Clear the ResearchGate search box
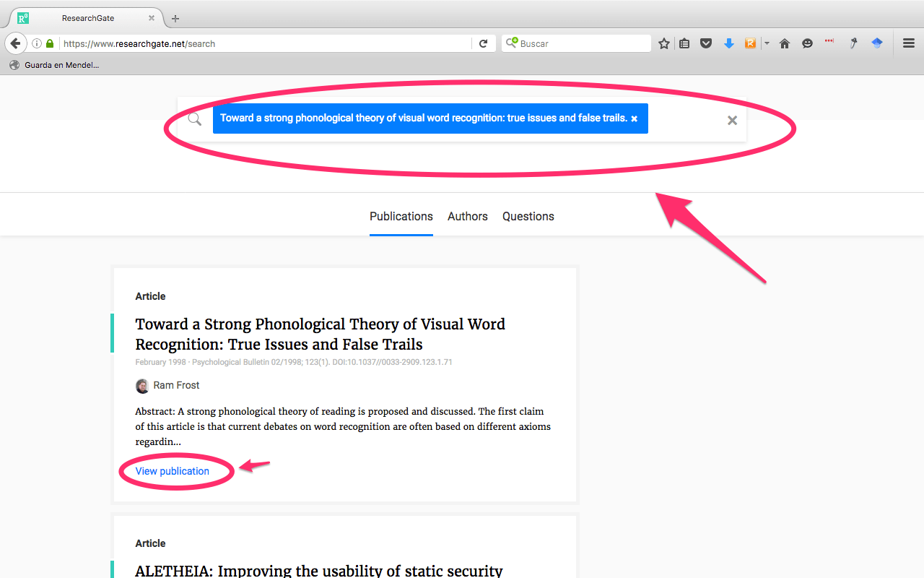 pyautogui.click(x=732, y=120)
